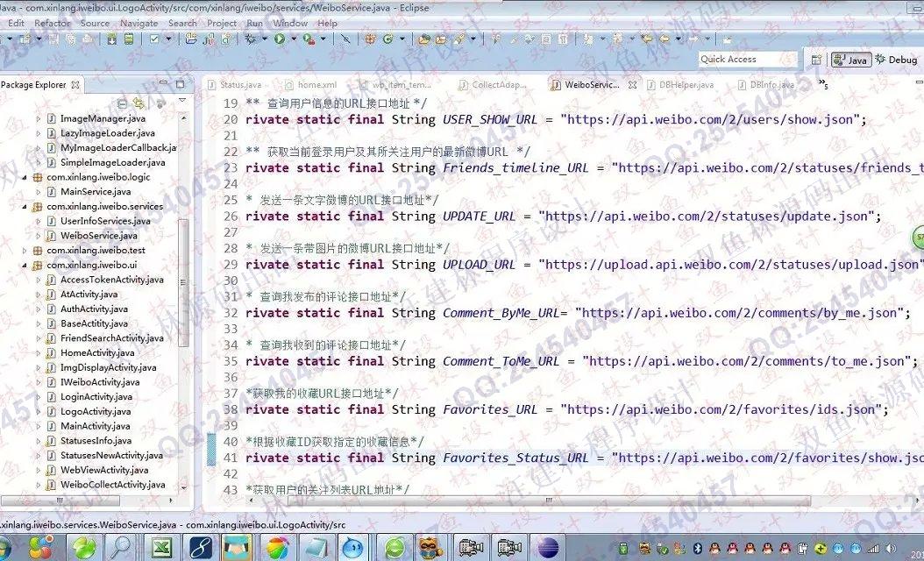Select UserInfoServices.java in Package Explorer
Image resolution: width=924 pixels, height=561 pixels.
tap(105, 221)
